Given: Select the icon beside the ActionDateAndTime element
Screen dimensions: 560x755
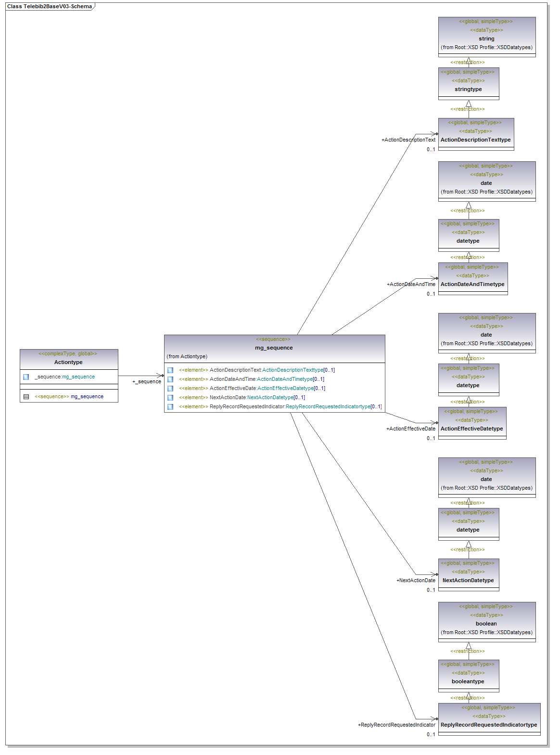Looking at the screenshot, I should point(170,379).
